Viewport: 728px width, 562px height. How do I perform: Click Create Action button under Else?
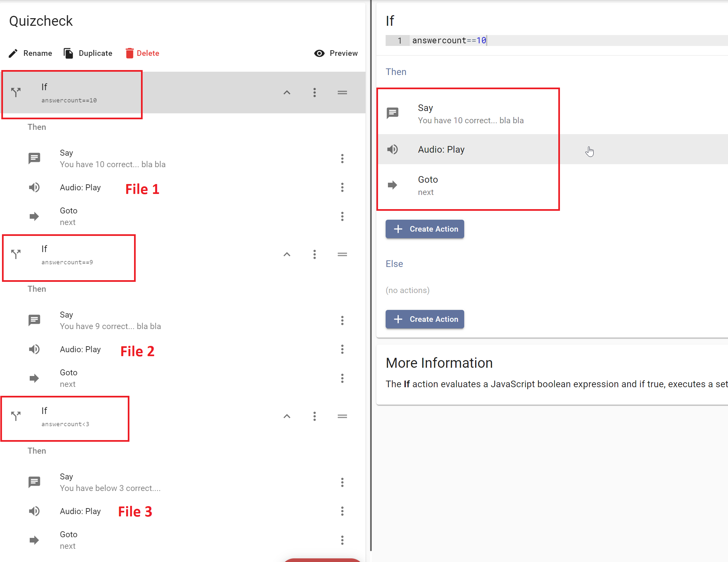point(425,319)
